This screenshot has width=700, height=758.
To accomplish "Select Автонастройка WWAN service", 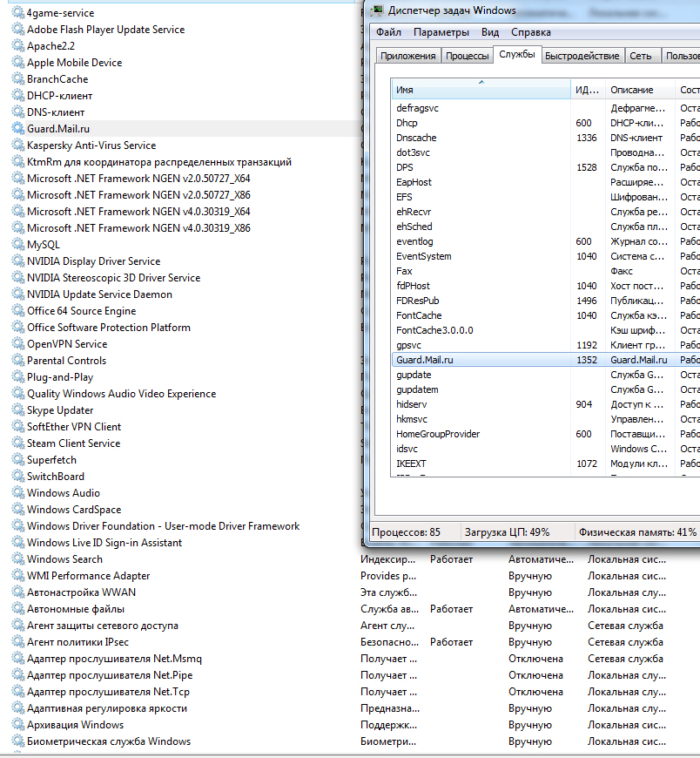I will (x=81, y=592).
